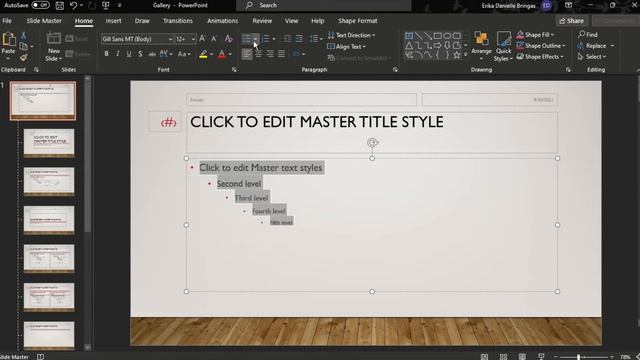Click the Cut scissors icon
The height and width of the screenshot is (360, 640).
coord(23,36)
